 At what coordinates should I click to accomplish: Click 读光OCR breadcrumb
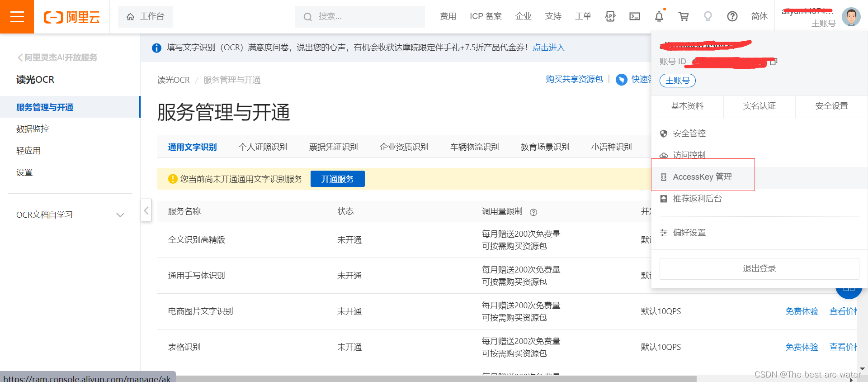coord(173,80)
